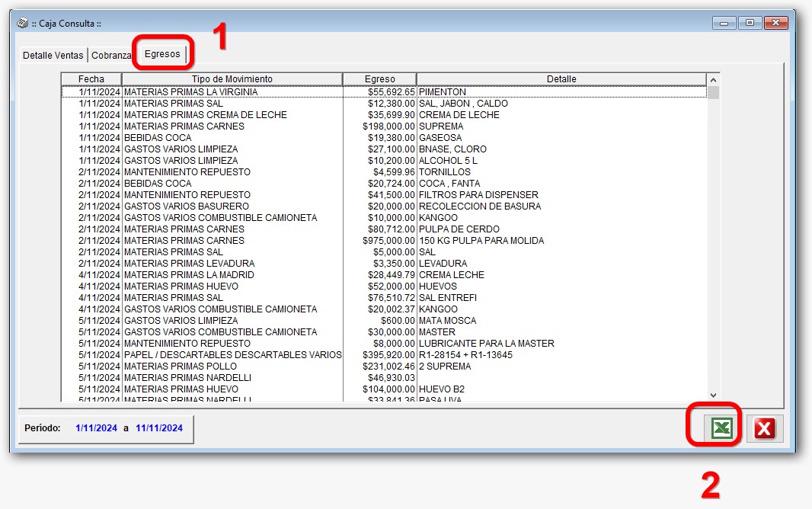The width and height of the screenshot is (812, 509).
Task: Minimize the Caja Consulta window
Action: coord(723,23)
